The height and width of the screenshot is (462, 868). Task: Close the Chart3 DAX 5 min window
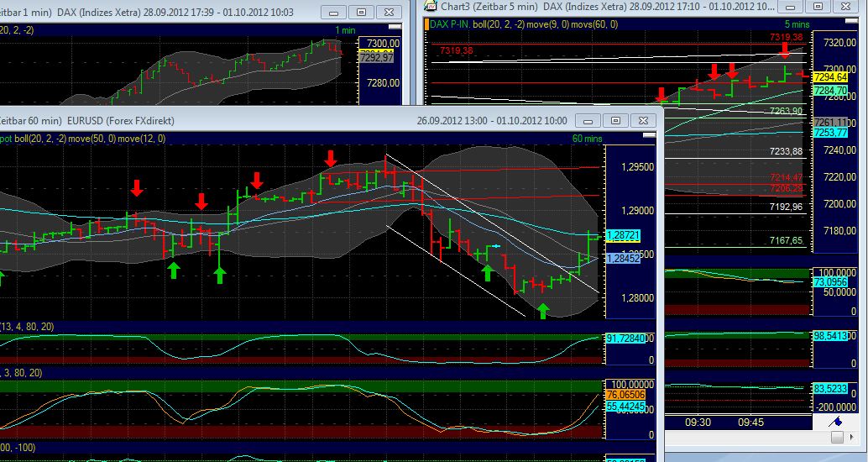[846, 7]
